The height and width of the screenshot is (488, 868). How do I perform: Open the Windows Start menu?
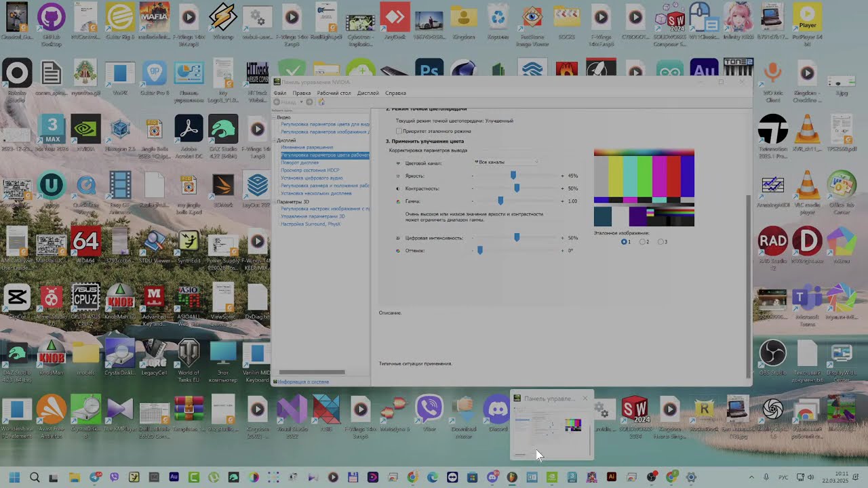click(14, 477)
